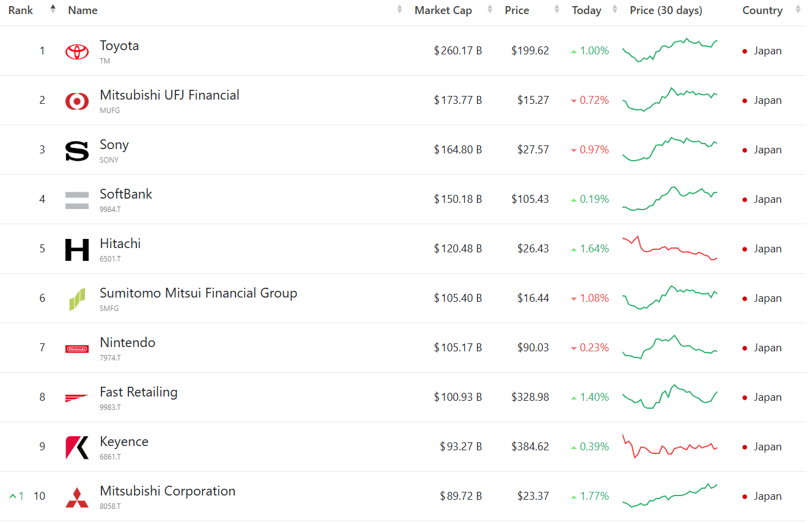Click the Sumitomo Mitsui Financial Group logo

tap(77, 299)
